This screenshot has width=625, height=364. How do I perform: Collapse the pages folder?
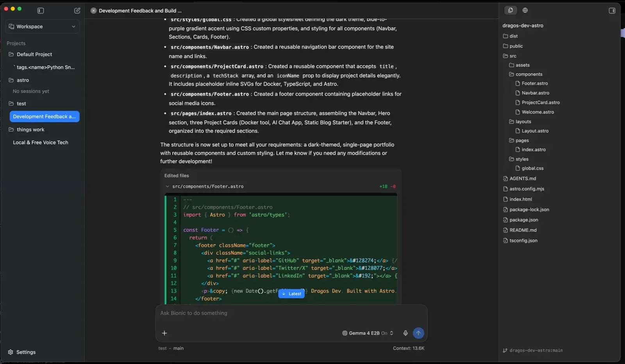[519, 140]
